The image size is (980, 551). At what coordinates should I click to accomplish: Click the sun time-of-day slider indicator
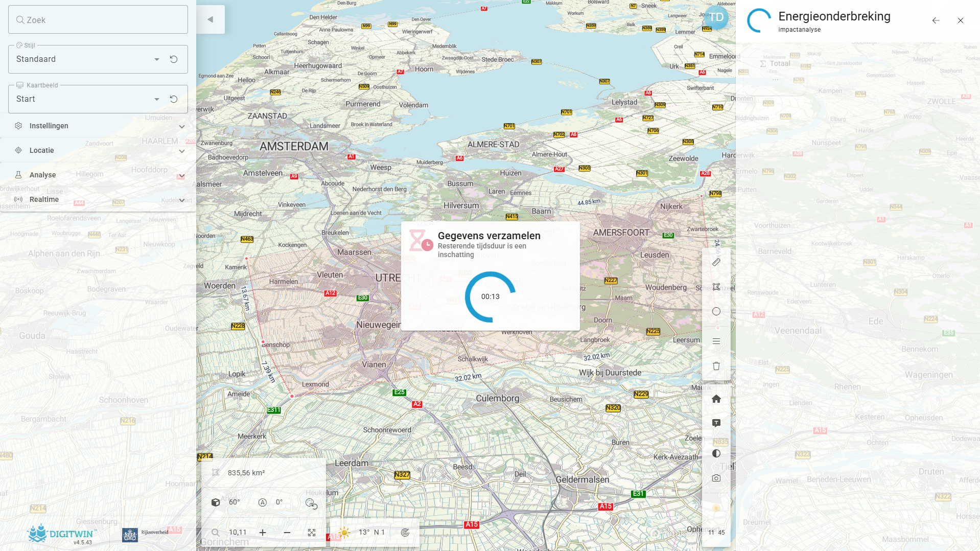(x=716, y=508)
